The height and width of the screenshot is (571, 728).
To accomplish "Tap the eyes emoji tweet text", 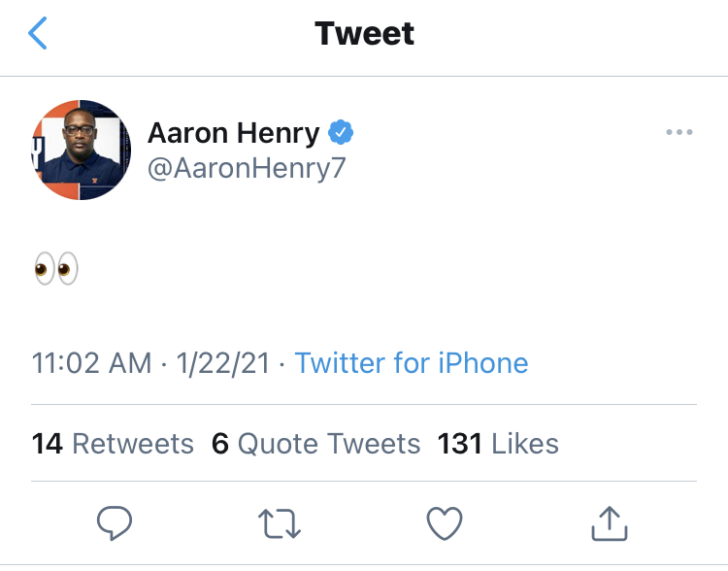I will pyautogui.click(x=55, y=269).
